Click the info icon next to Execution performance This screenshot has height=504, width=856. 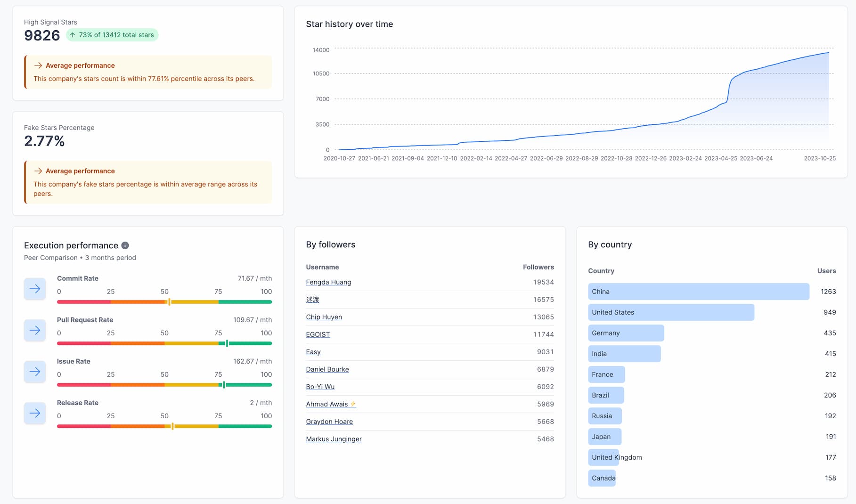(x=125, y=245)
